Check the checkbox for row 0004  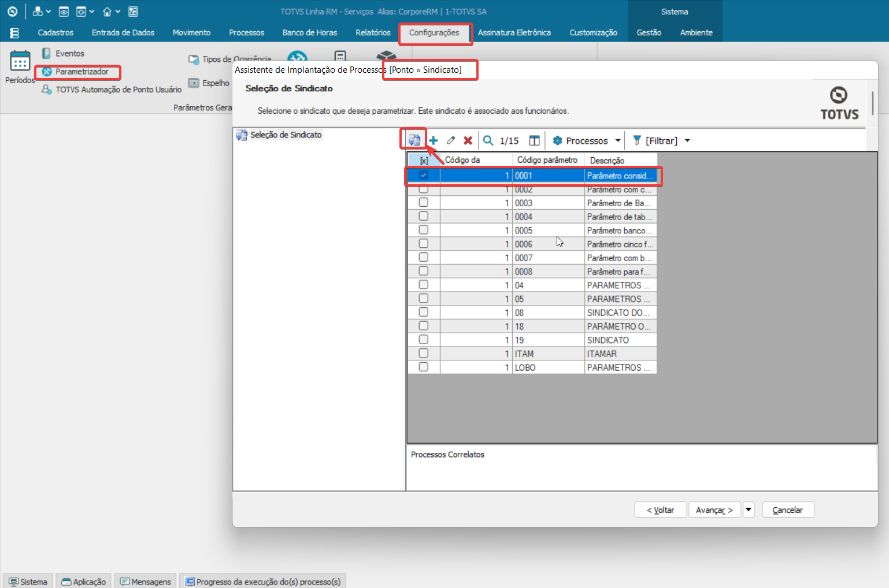click(424, 216)
